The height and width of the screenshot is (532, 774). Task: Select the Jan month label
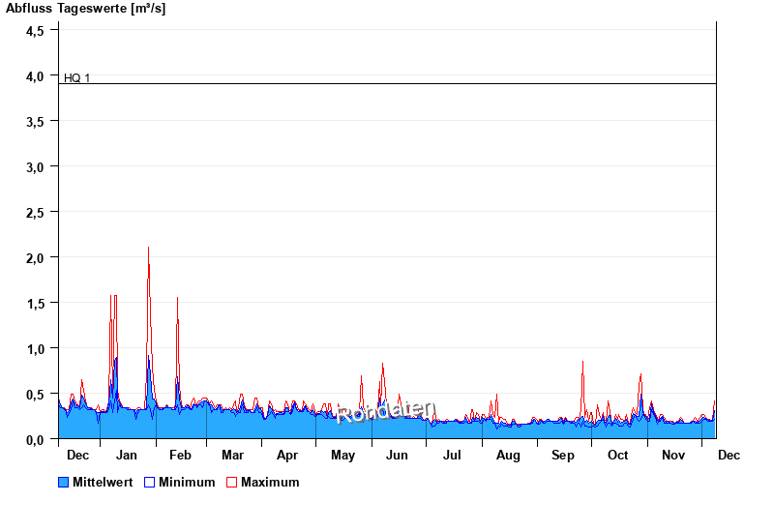pos(126,455)
